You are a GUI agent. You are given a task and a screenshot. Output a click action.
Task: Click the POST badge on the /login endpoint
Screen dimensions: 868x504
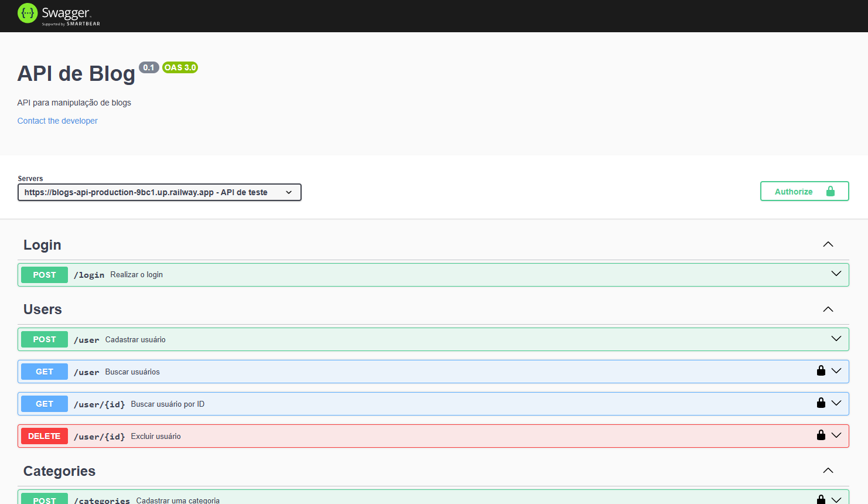(x=44, y=274)
